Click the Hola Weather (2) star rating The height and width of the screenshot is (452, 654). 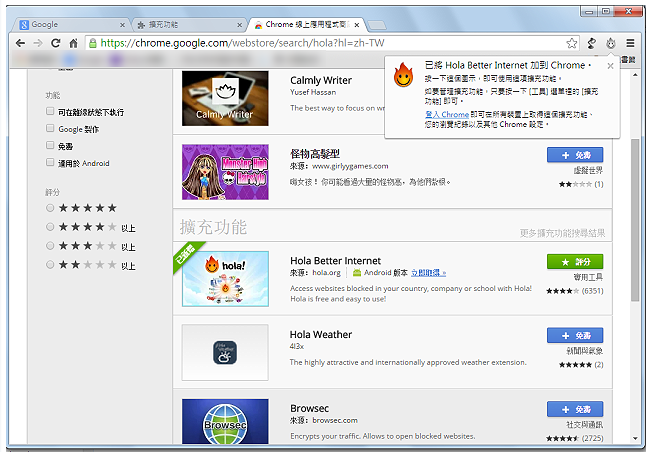(x=581, y=365)
